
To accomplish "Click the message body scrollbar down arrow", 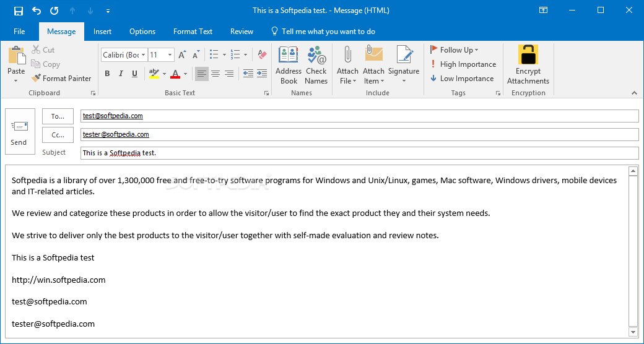I will point(633,332).
